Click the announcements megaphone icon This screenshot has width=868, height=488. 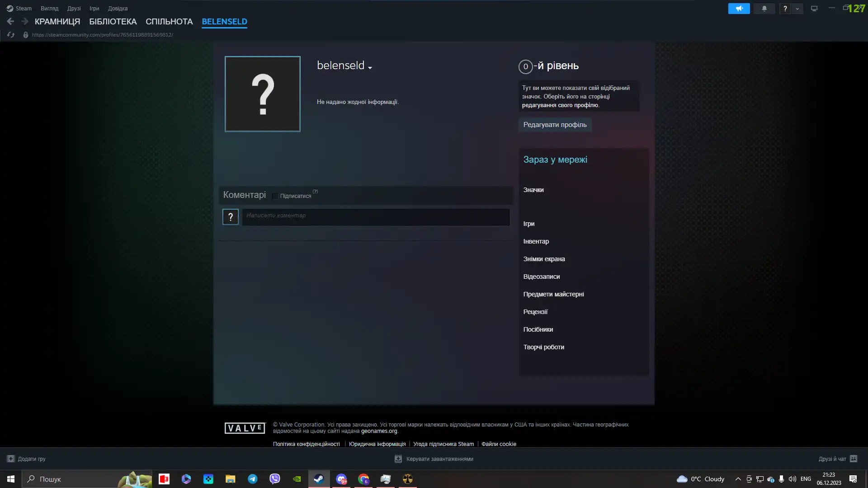point(739,9)
